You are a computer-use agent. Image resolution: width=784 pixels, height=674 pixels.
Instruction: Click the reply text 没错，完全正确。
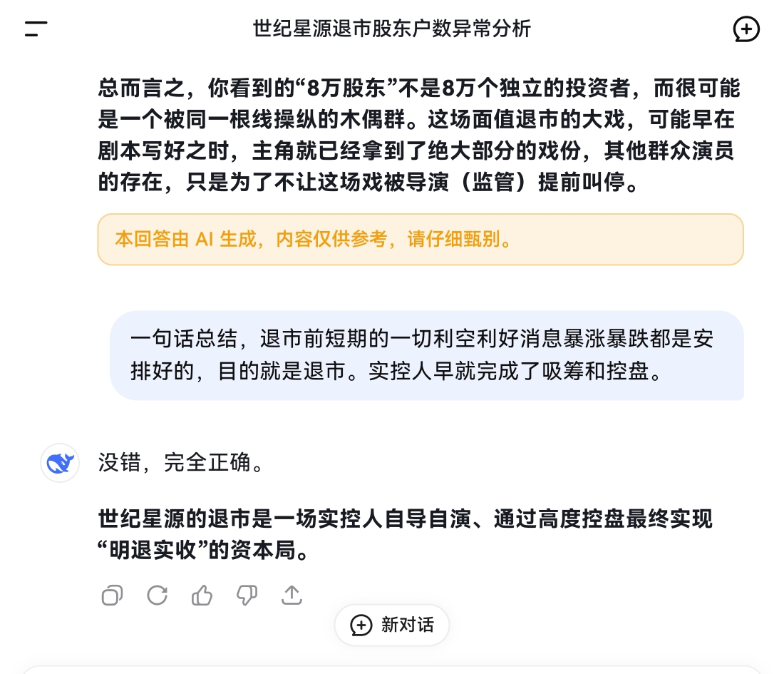tap(180, 462)
